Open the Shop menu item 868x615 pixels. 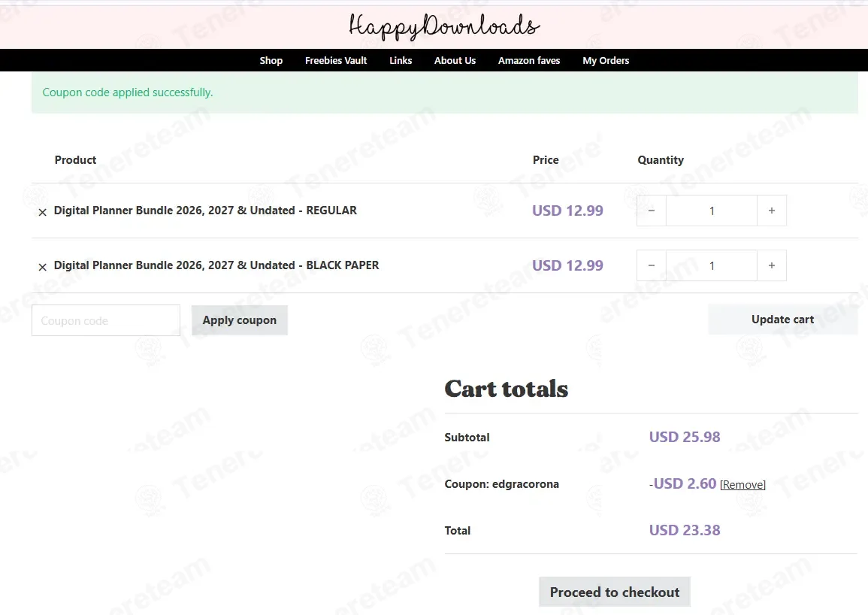(271, 60)
